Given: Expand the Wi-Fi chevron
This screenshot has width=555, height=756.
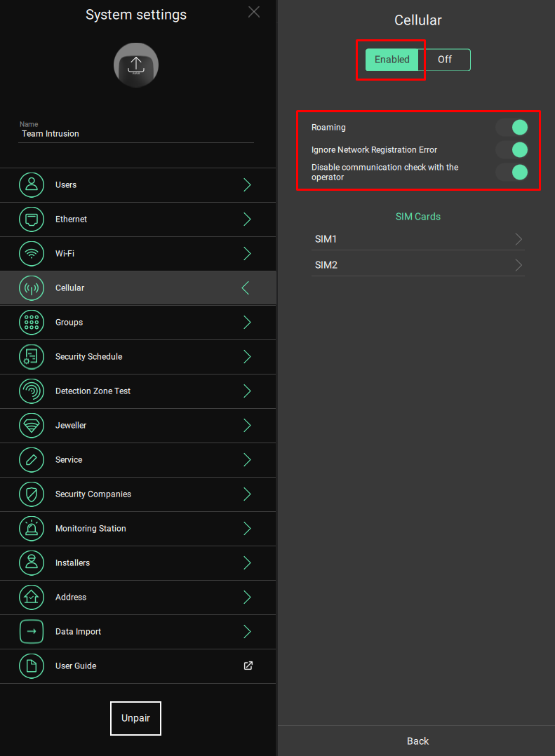Looking at the screenshot, I should coord(247,253).
